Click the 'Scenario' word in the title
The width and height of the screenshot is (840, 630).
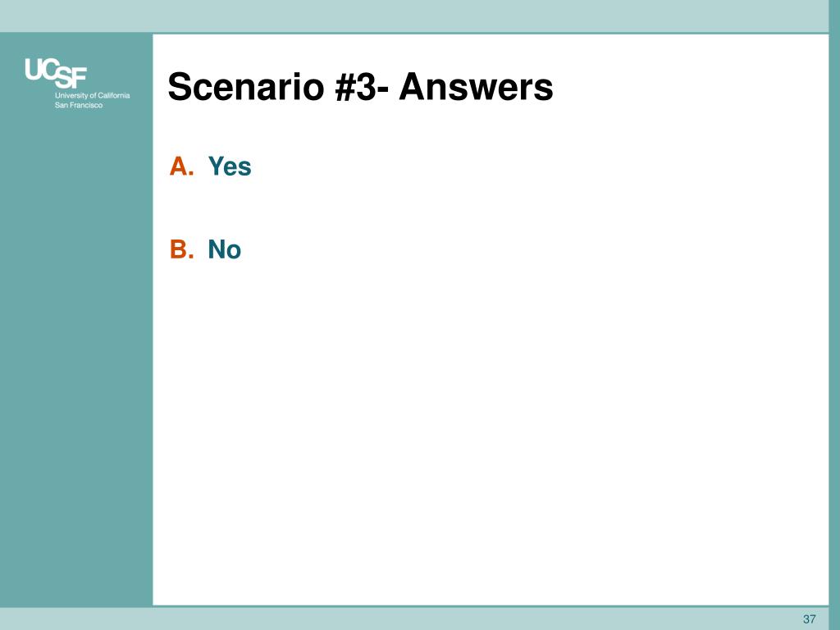click(x=246, y=86)
